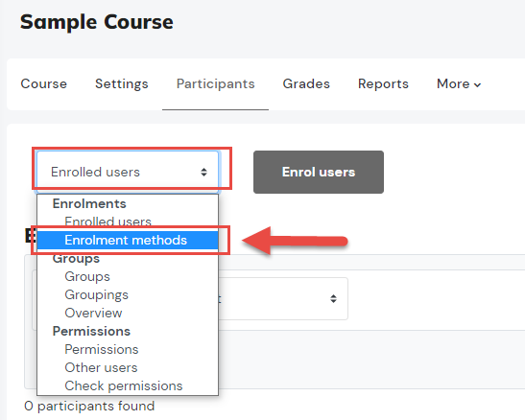Click the Enrolled users dropdown arrows icon

[203, 173]
